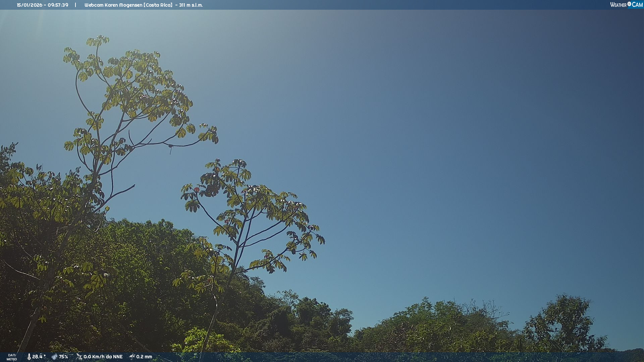Image resolution: width=644 pixels, height=362 pixels.
Task: Click the 311 m s.l.m. altitude label
Action: pos(191,5)
